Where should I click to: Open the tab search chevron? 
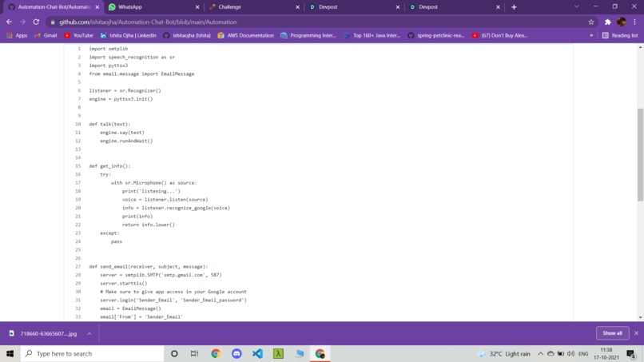(x=577, y=6)
